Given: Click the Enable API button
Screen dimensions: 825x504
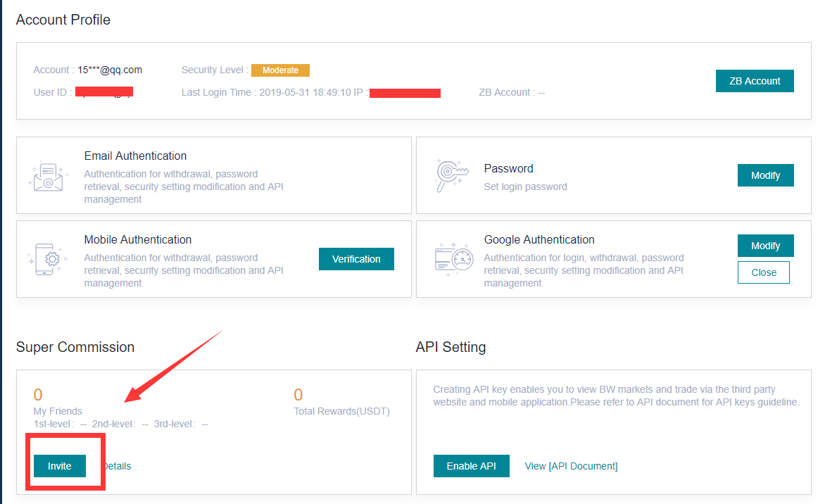Looking at the screenshot, I should pyautogui.click(x=471, y=466).
